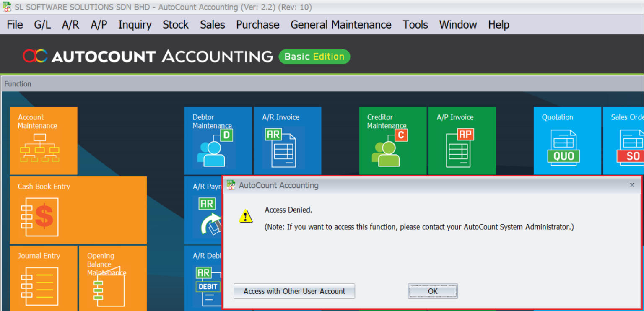The image size is (644, 311).
Task: Open the Purchase menu
Action: click(258, 25)
